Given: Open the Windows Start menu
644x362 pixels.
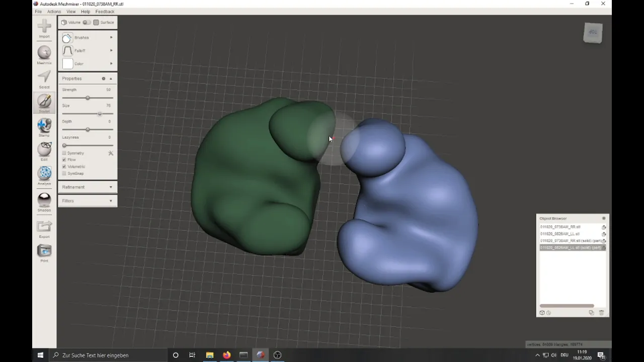Looking at the screenshot, I should 40,355.
